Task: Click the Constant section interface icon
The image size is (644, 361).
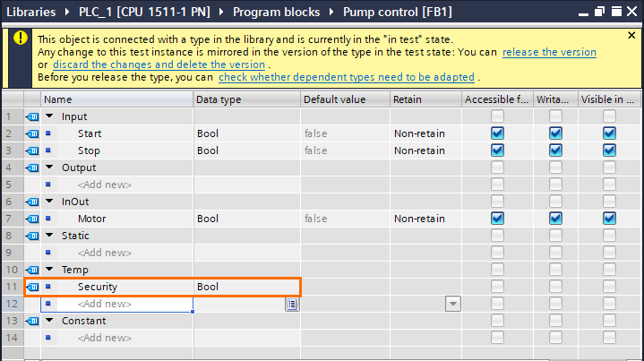Action: click(32, 321)
